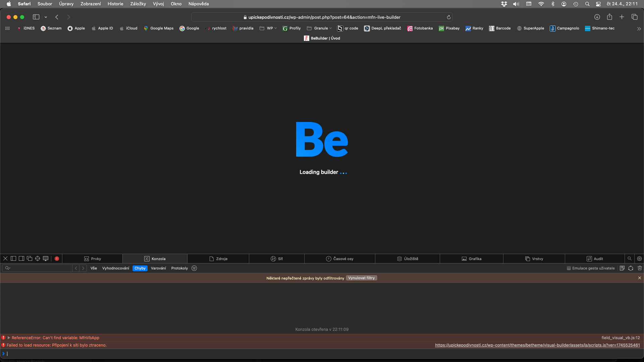
Task: Open the Vývoj menu
Action: coord(158,4)
